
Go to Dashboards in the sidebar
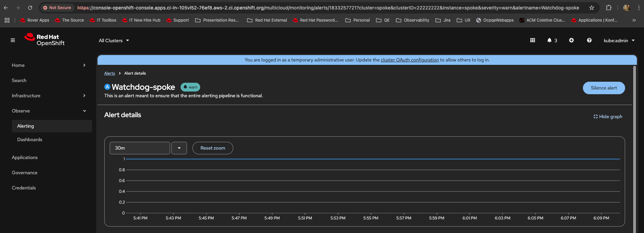30,139
